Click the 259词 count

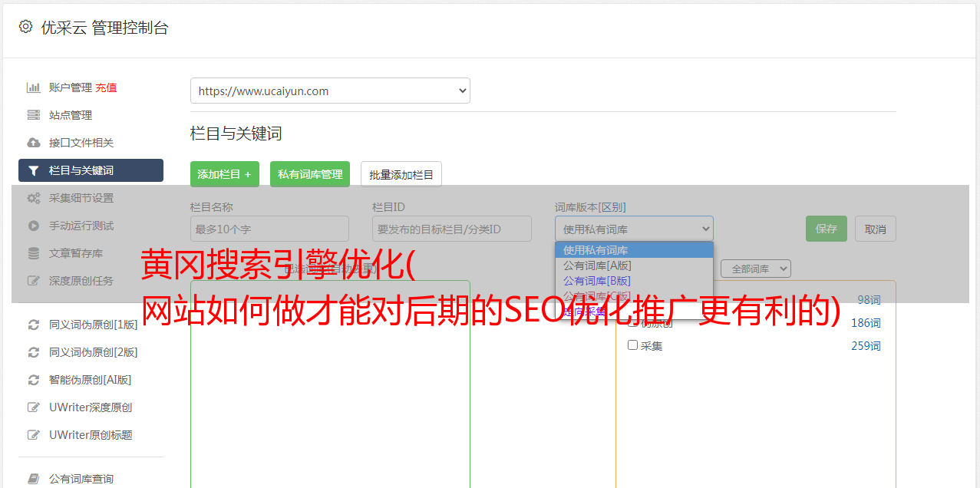pos(866,346)
